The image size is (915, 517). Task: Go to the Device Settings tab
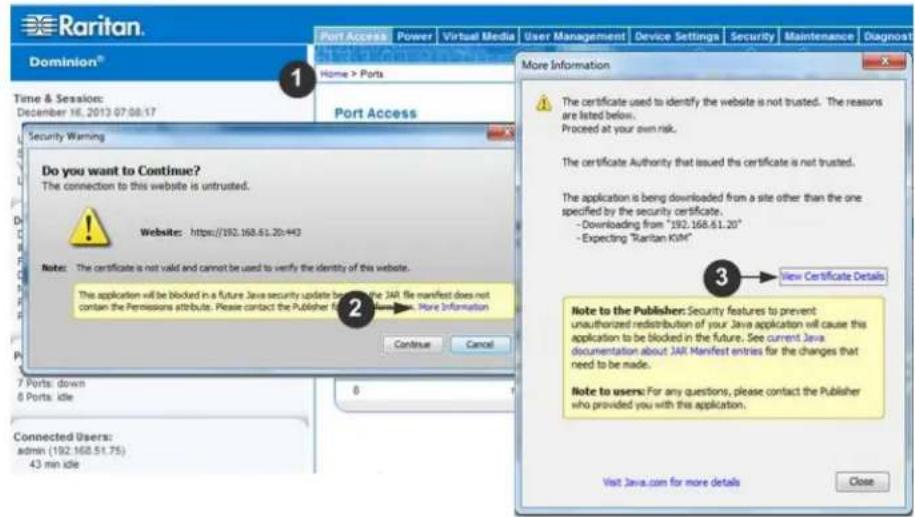(x=677, y=36)
